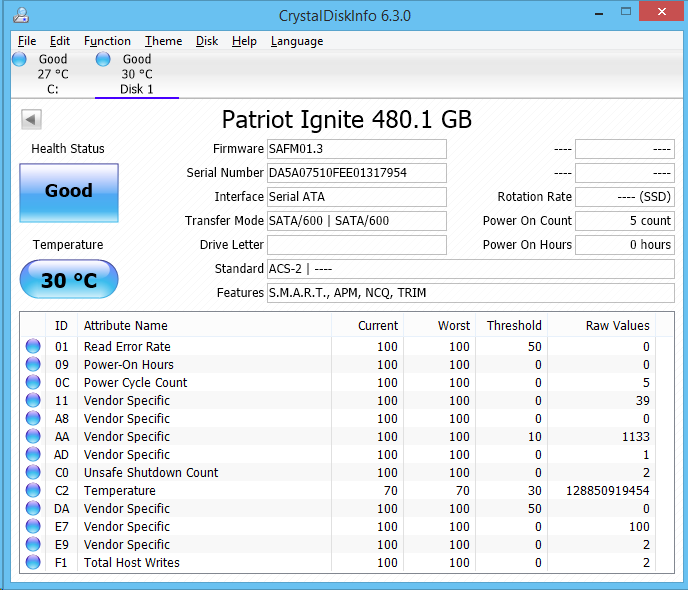Click the previous disk arrow button
Image resolution: width=688 pixels, height=590 pixels.
click(x=31, y=120)
